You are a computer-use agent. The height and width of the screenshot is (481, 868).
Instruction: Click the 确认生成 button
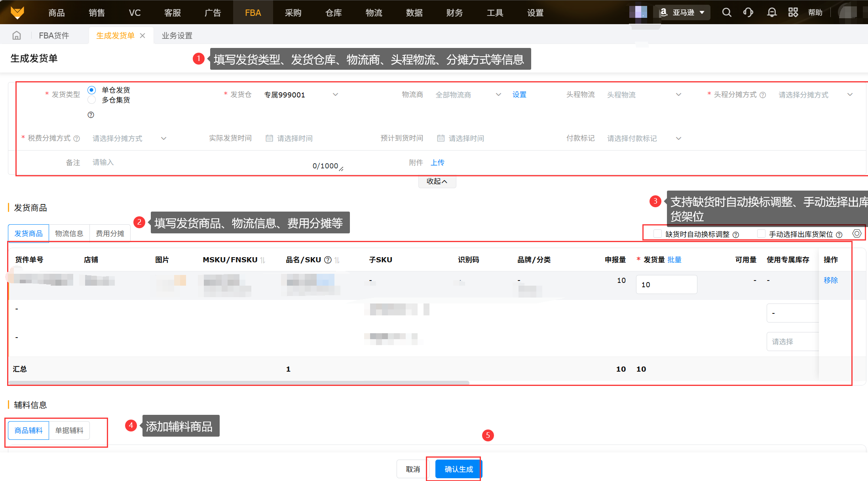[x=458, y=469]
